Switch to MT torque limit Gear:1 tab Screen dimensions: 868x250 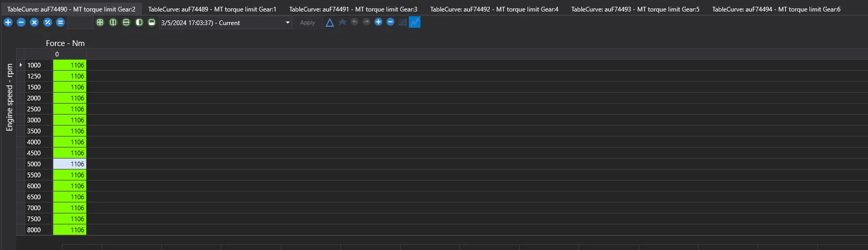tap(212, 9)
